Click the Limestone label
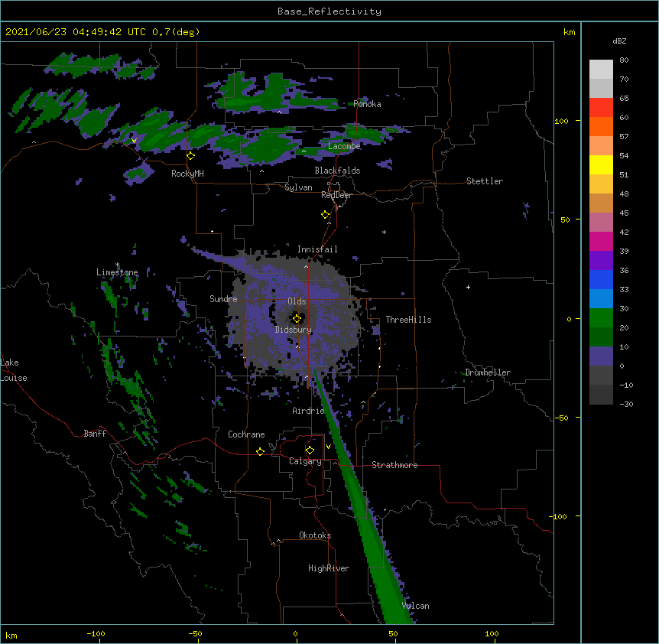 [117, 272]
